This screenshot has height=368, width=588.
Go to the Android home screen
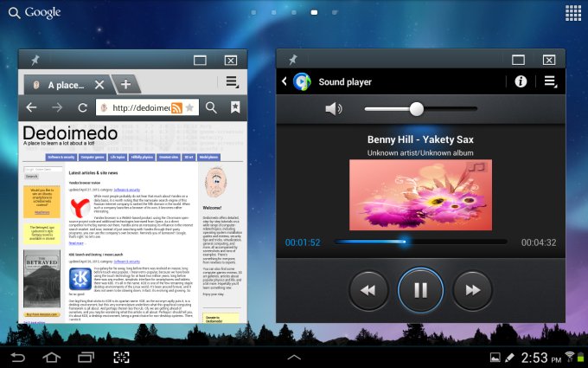coord(51,357)
